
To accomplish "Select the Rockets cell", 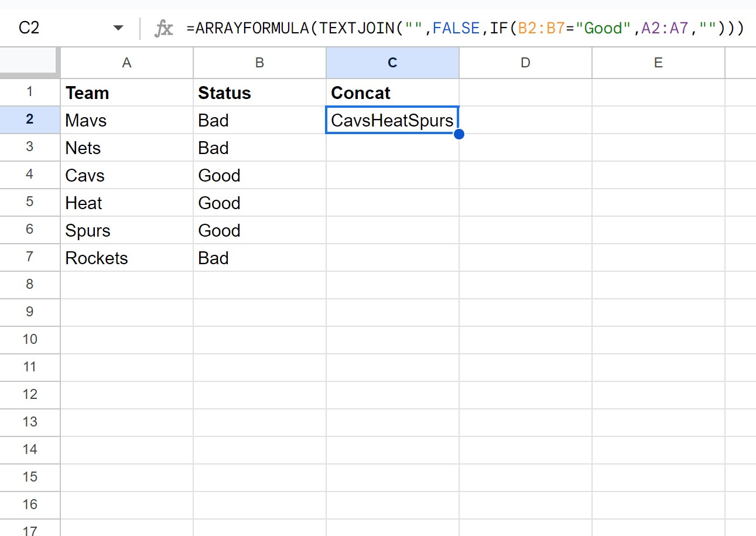I will click(126, 258).
